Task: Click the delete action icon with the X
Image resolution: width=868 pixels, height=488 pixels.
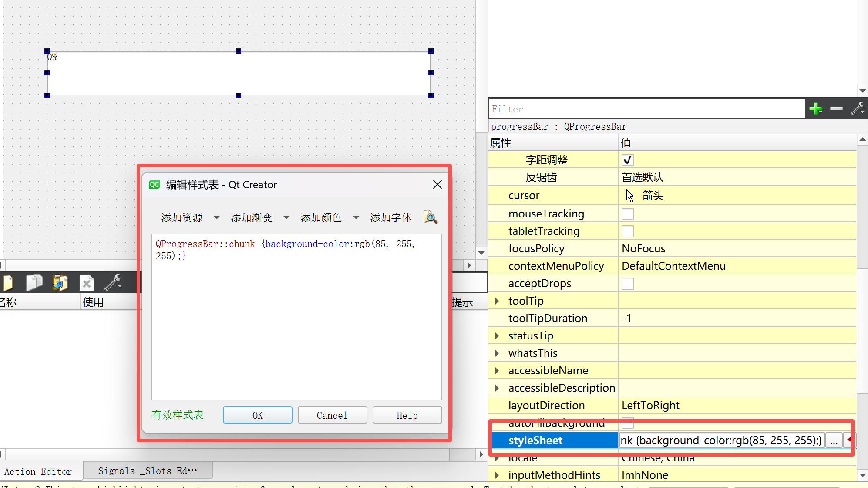Action: coord(86,283)
